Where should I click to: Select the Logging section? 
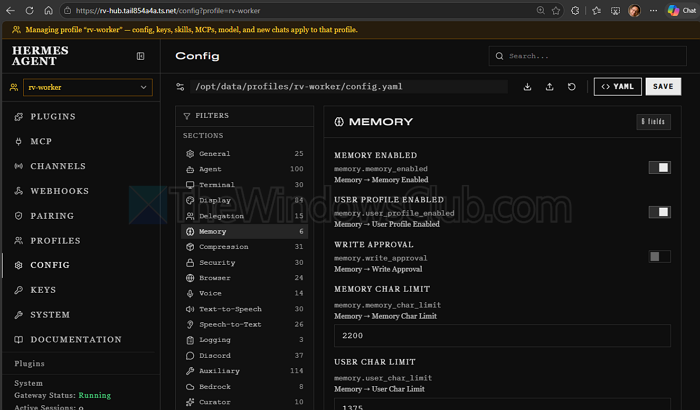pyautogui.click(x=245, y=340)
